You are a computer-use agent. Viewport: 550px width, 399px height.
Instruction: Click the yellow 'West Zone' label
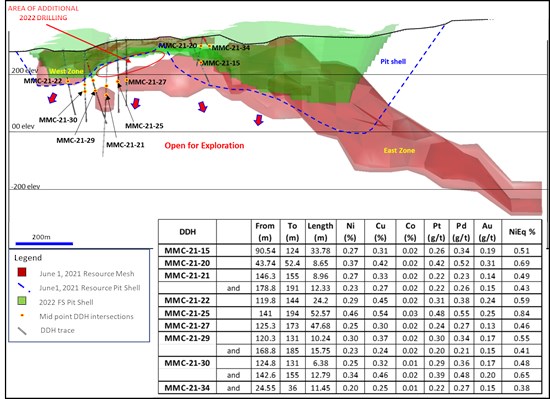(x=66, y=71)
